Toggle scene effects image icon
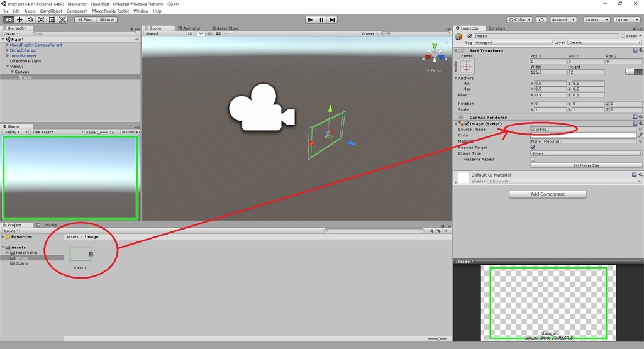The height and width of the screenshot is (349, 644). pyautogui.click(x=218, y=34)
